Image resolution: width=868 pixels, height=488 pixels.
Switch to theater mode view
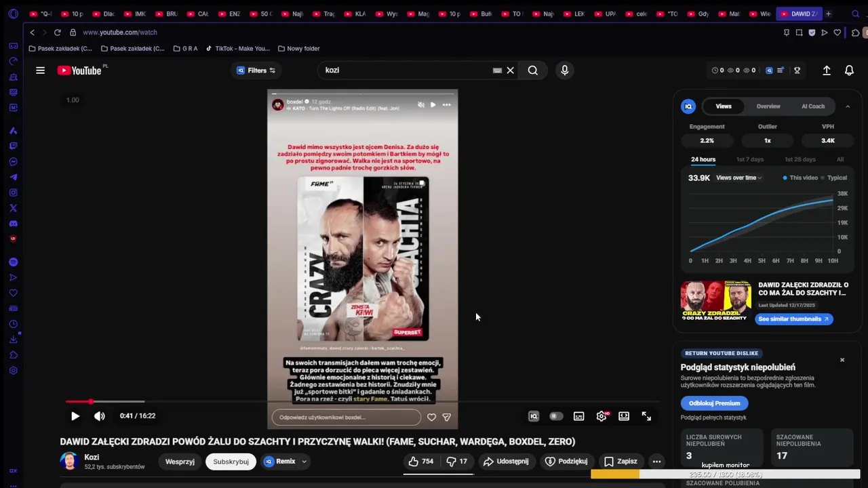tap(624, 416)
